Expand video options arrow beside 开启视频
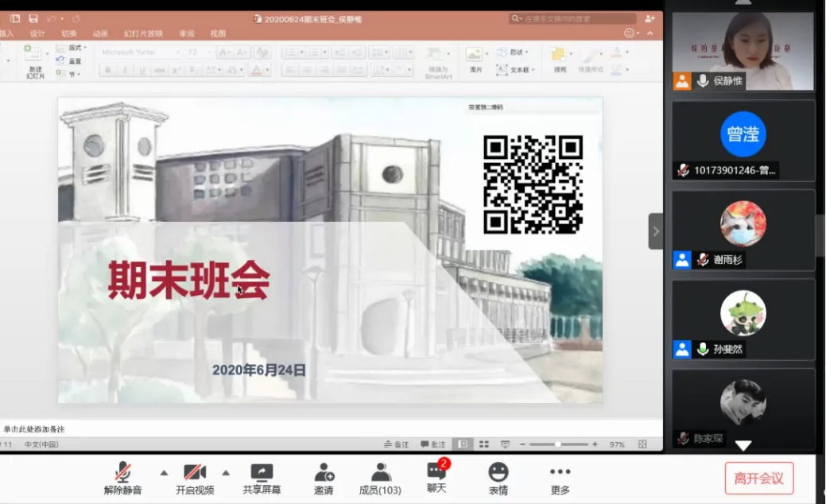Image resolution: width=826 pixels, height=504 pixels. [226, 473]
